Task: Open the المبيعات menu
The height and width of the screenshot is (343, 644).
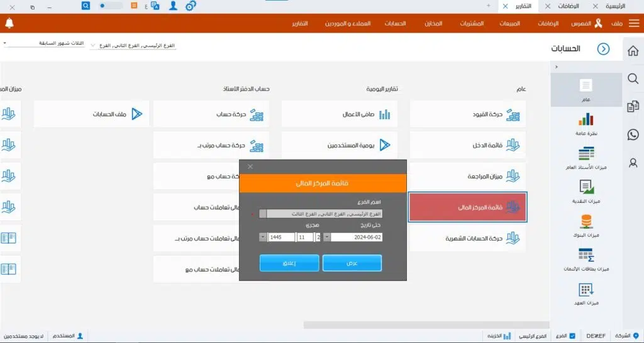Action: [509, 23]
